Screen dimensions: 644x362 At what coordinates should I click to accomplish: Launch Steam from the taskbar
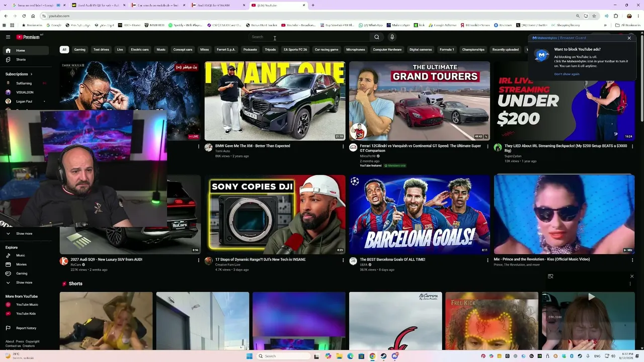pos(383,356)
